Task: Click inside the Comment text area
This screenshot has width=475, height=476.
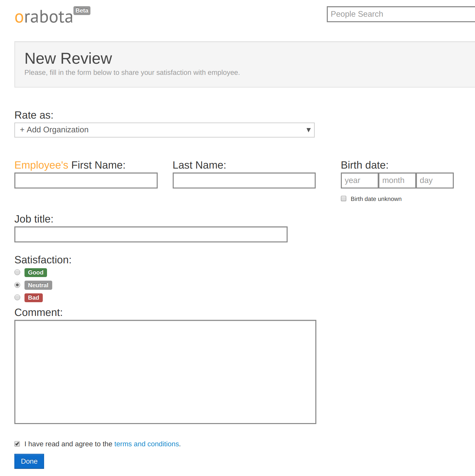Action: point(165,372)
